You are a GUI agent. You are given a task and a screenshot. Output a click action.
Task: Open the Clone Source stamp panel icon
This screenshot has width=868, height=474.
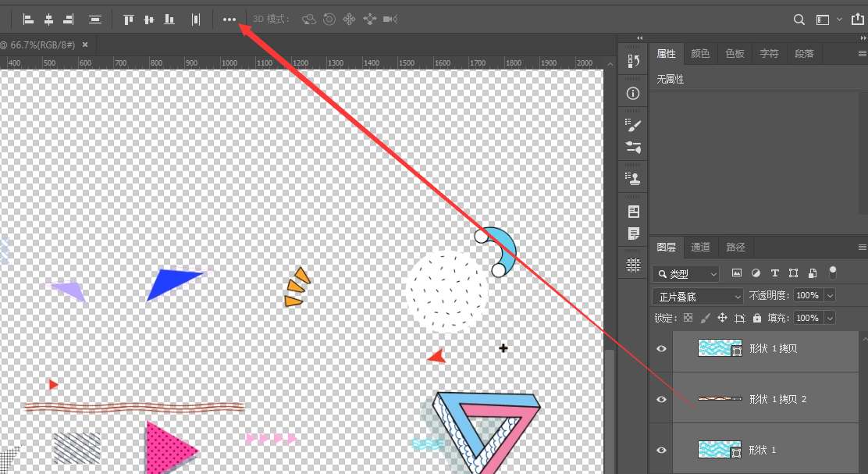coord(633,178)
